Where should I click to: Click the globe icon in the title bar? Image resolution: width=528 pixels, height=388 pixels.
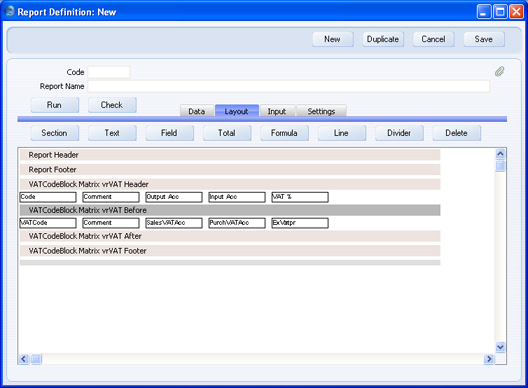(9, 11)
